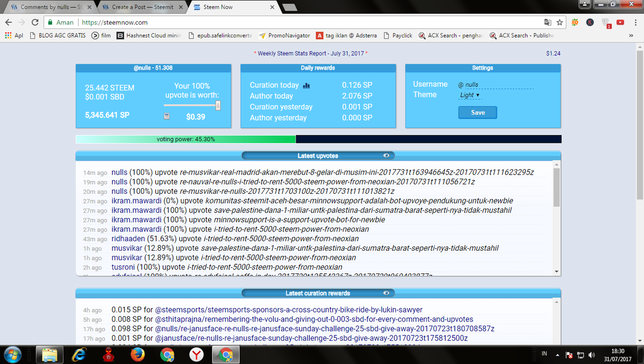Open the epub.safelinkconverter bookmark
Viewport: 644px width, 364px height.
219,36
